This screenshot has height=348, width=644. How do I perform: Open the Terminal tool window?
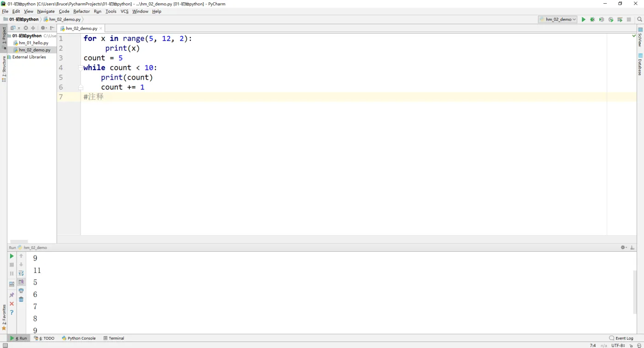point(114,338)
